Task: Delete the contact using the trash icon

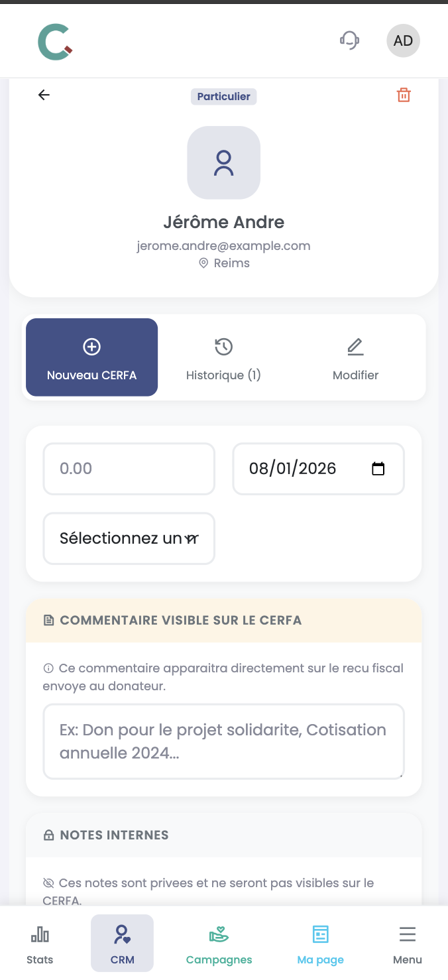Action: pos(404,95)
